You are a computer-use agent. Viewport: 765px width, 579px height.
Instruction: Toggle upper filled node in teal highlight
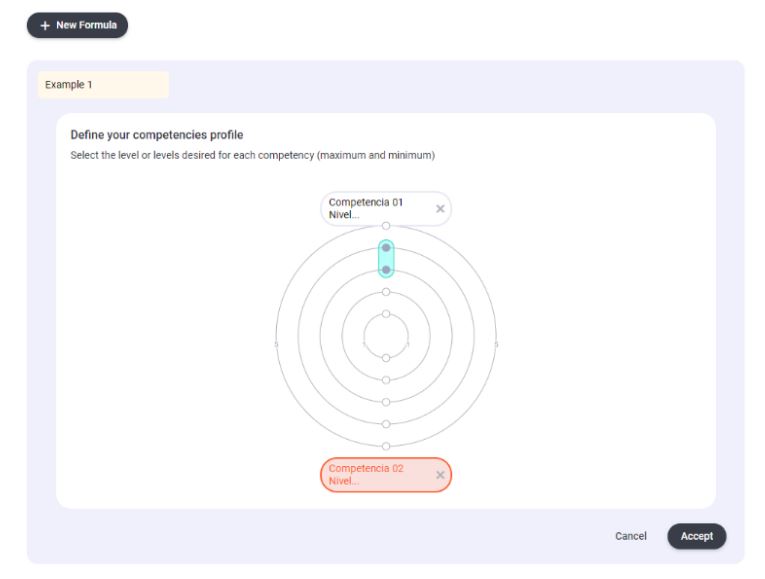coord(386,248)
